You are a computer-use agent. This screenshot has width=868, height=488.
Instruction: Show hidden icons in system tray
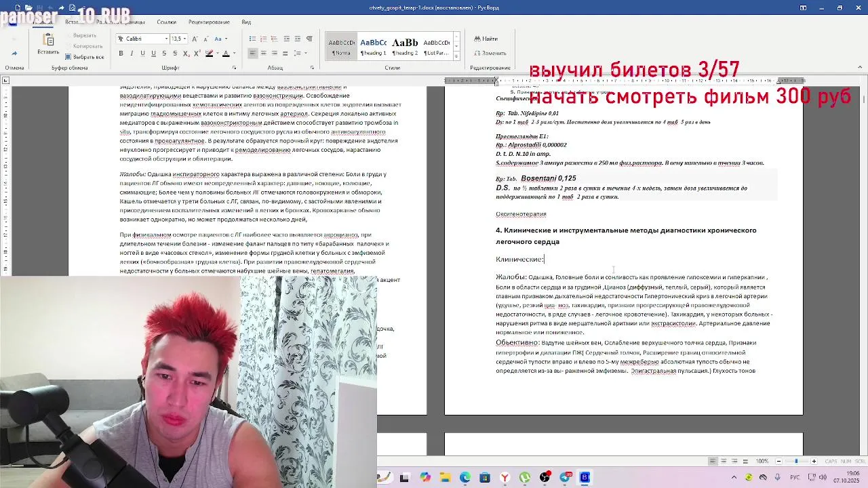click(734, 477)
